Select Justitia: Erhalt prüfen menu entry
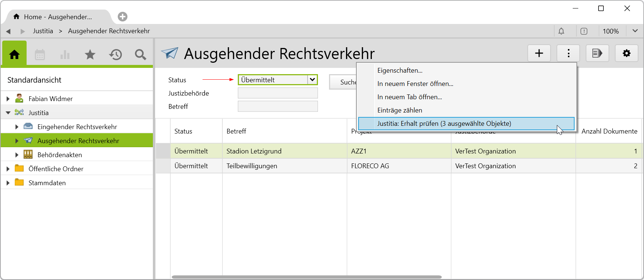This screenshot has height=280, width=644. [466, 124]
